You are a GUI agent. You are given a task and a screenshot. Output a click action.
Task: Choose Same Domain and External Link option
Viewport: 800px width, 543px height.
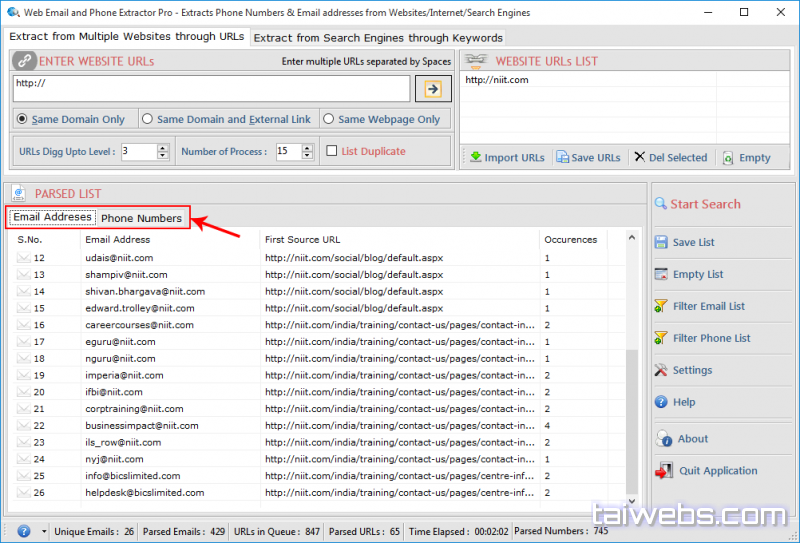click(148, 119)
